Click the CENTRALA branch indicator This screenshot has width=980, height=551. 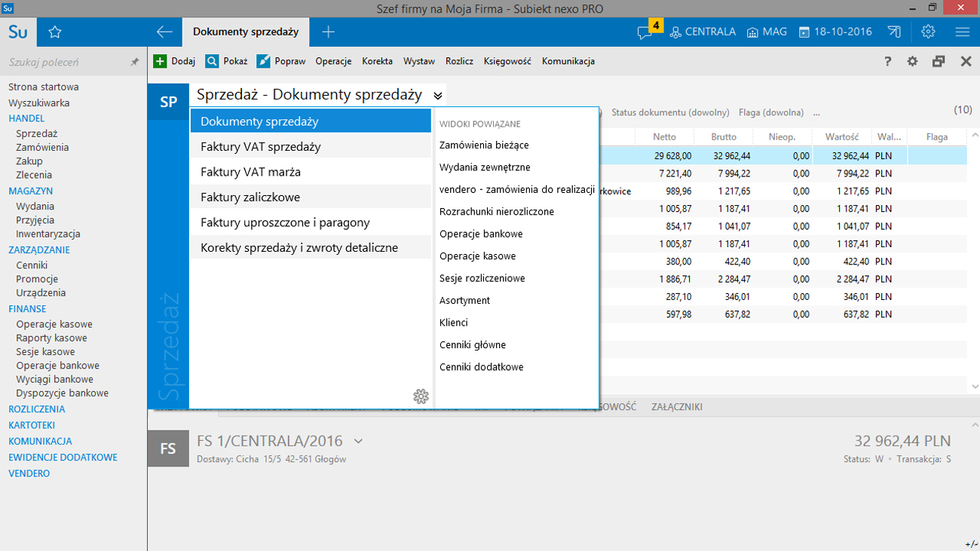tap(702, 32)
